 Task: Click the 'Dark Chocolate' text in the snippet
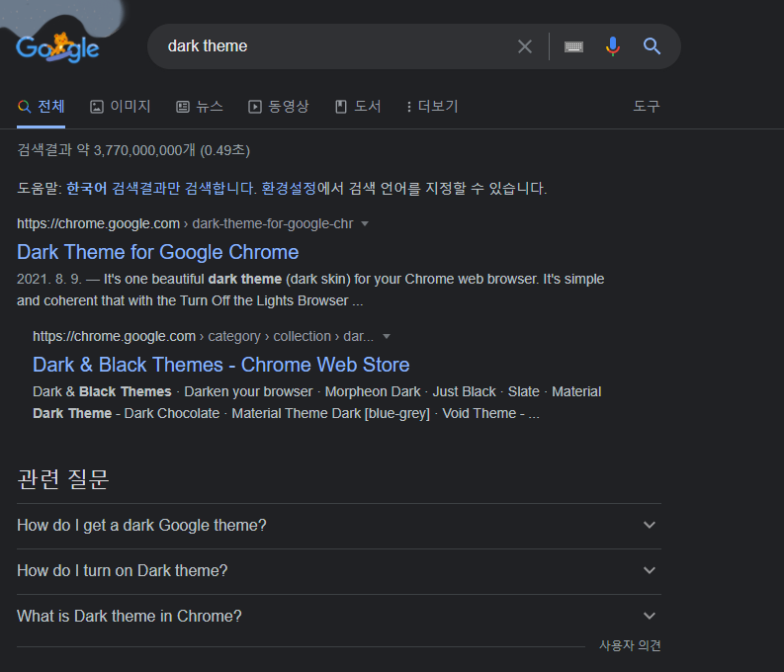[x=171, y=414]
